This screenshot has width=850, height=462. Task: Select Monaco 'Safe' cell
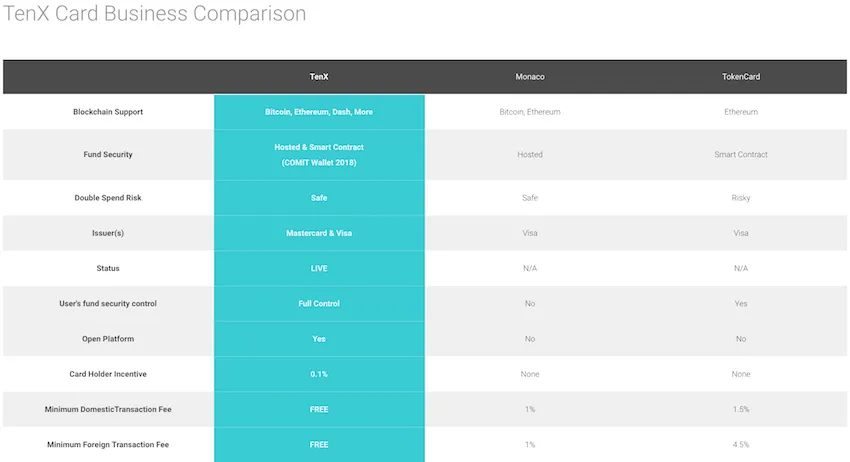tap(530, 198)
